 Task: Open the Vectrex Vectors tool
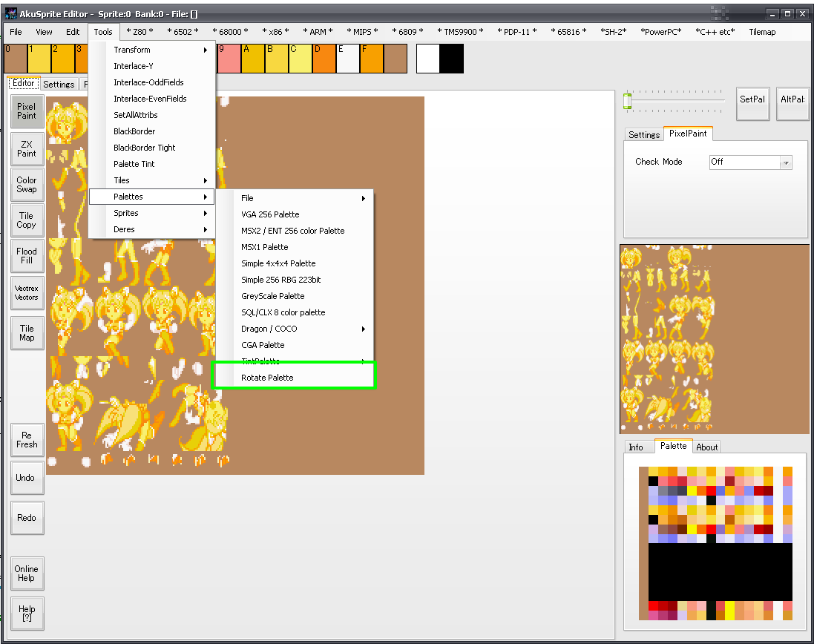tap(27, 292)
